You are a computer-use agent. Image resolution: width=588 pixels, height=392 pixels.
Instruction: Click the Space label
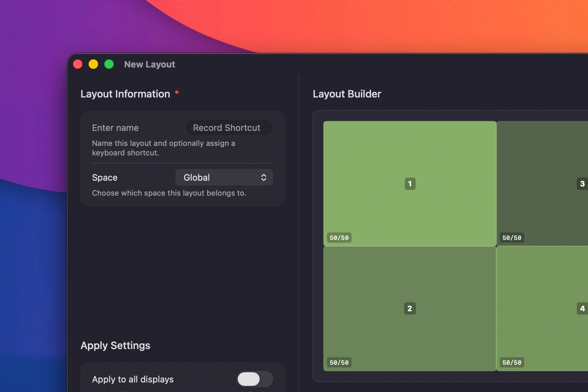click(x=105, y=178)
